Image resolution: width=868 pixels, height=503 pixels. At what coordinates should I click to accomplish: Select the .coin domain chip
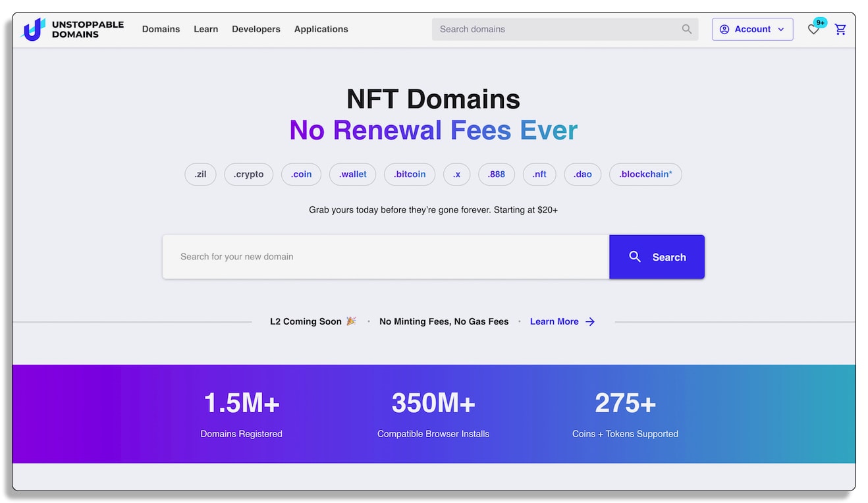pyautogui.click(x=301, y=174)
